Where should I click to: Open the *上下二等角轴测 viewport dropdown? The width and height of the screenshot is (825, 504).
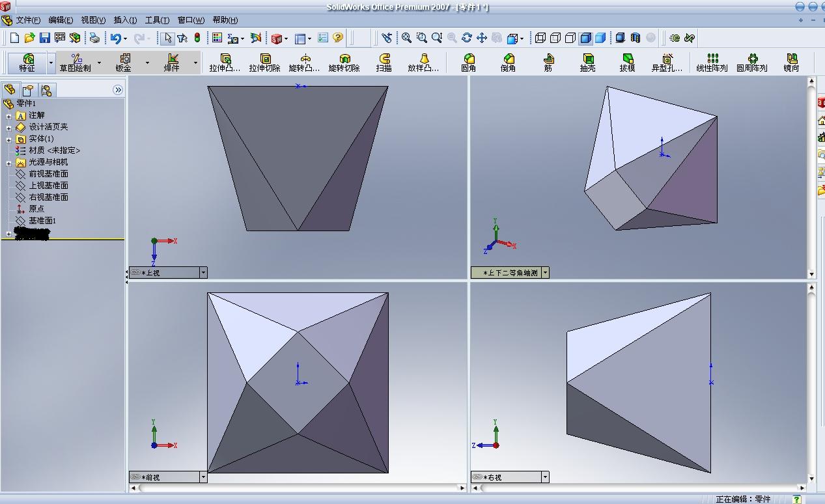(x=545, y=273)
